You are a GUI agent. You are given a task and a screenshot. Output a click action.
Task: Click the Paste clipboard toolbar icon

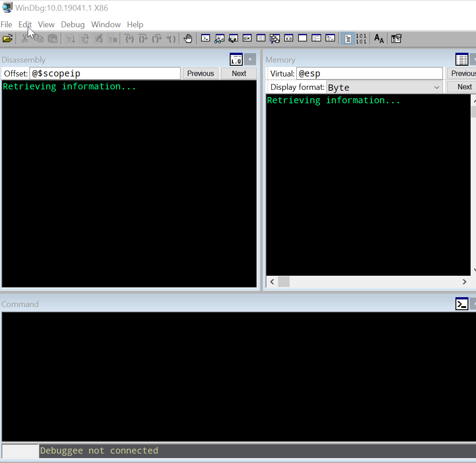click(x=53, y=38)
